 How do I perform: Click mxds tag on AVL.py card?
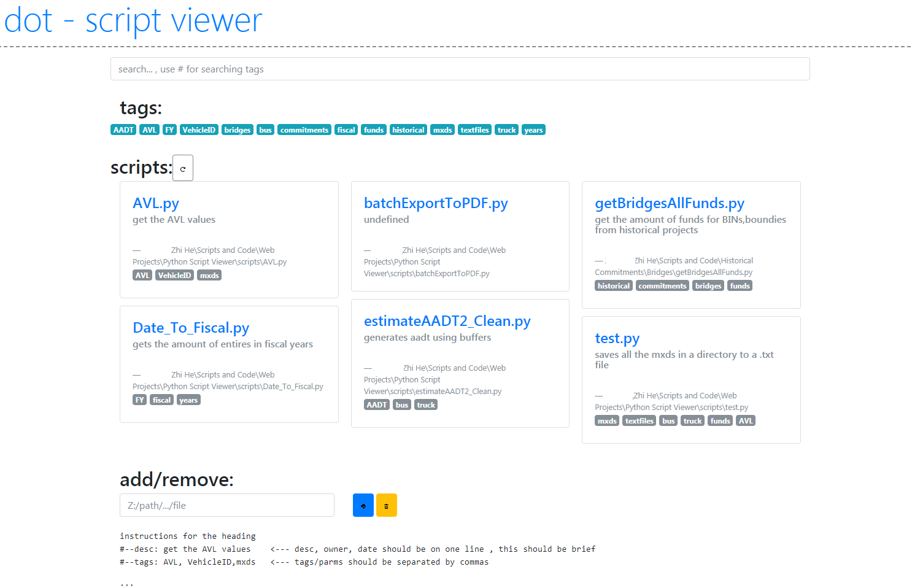click(209, 276)
